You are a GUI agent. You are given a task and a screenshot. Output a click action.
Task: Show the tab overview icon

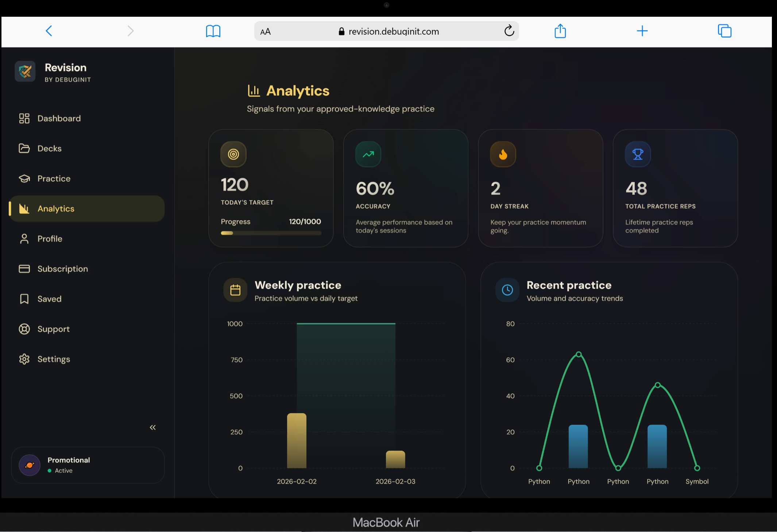pos(724,31)
